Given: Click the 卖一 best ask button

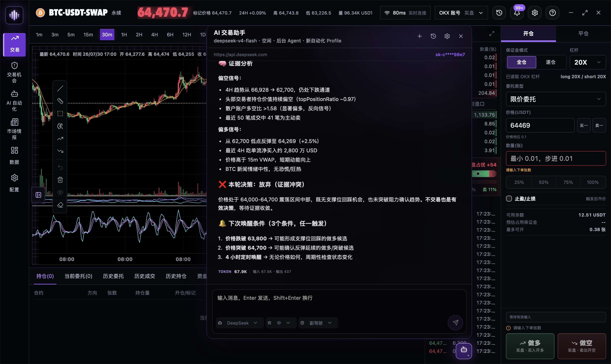Looking at the screenshot, I should 599,125.
